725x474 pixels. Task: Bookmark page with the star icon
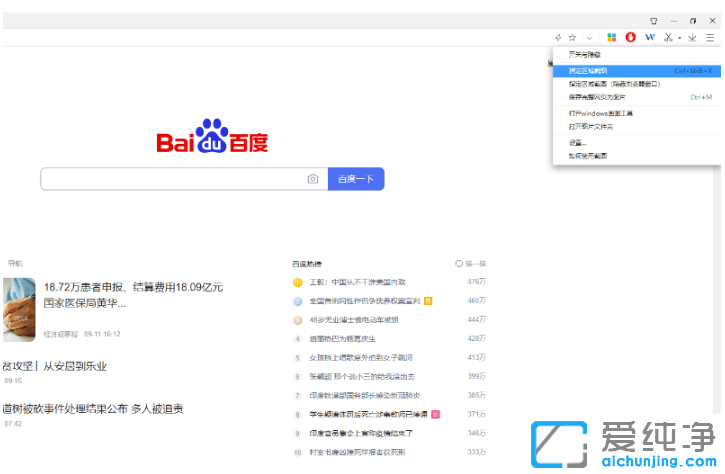(x=572, y=37)
